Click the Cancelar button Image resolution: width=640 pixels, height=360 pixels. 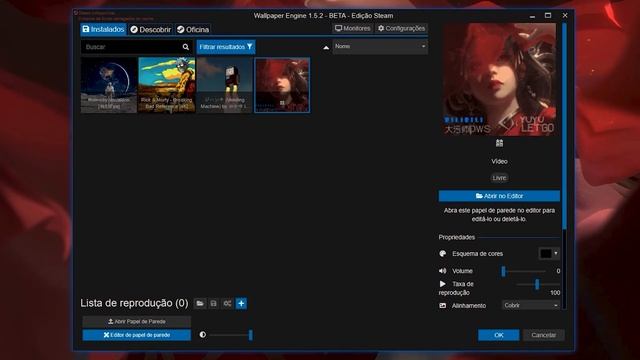point(544,335)
